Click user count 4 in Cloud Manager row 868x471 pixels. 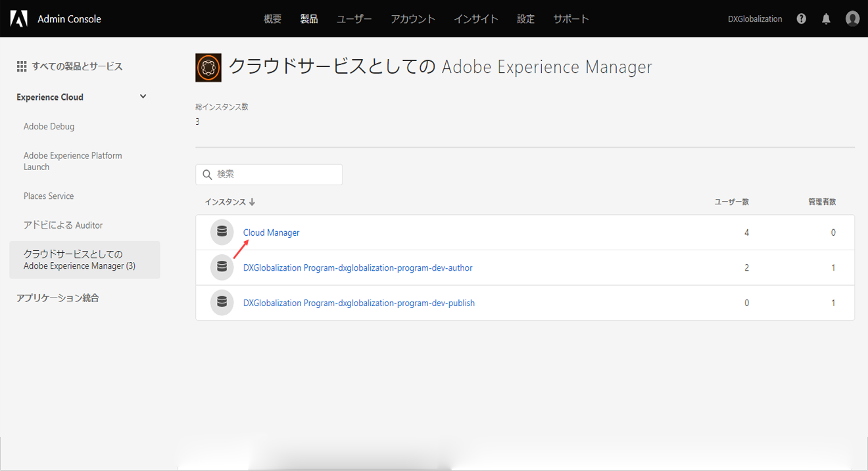[x=746, y=233]
